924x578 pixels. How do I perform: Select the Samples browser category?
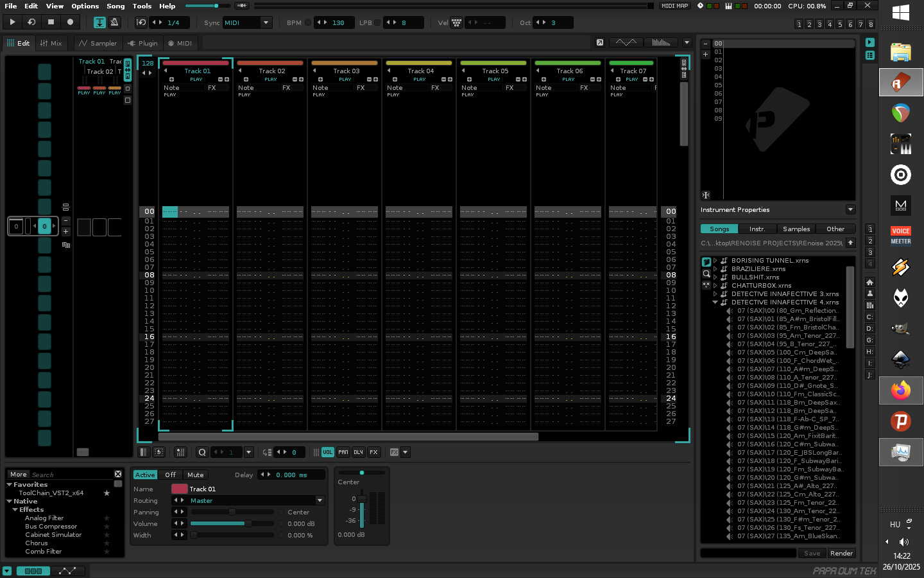[x=796, y=229]
